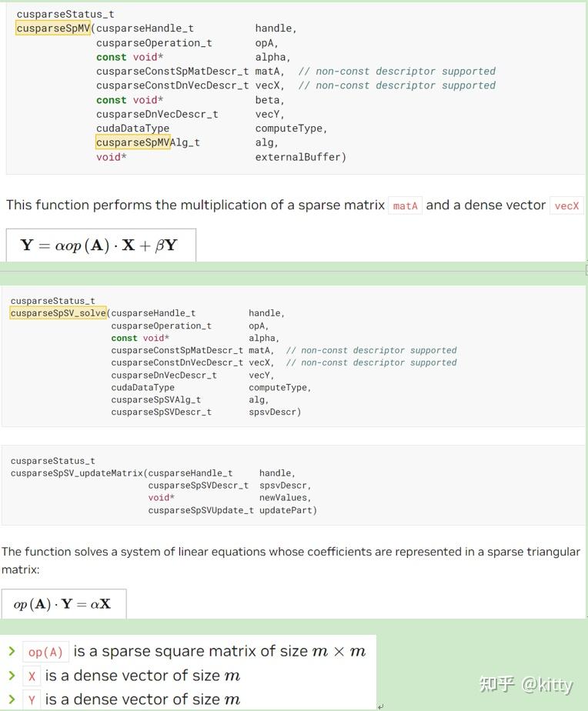Click the cusparseSpSV_updateMatrix function name

click(77, 473)
